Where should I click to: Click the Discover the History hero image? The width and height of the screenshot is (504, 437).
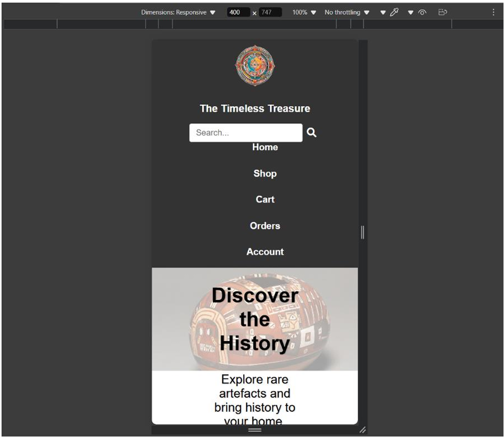click(x=255, y=318)
